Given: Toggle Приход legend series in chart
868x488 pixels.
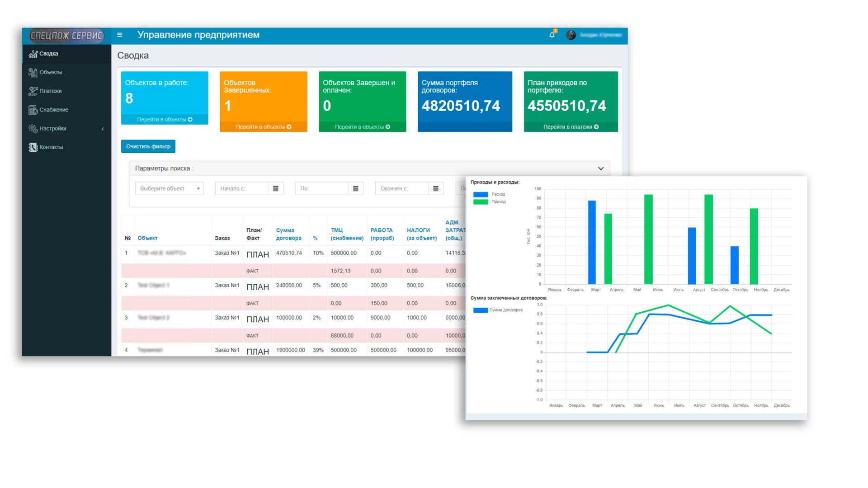Looking at the screenshot, I should click(481, 202).
